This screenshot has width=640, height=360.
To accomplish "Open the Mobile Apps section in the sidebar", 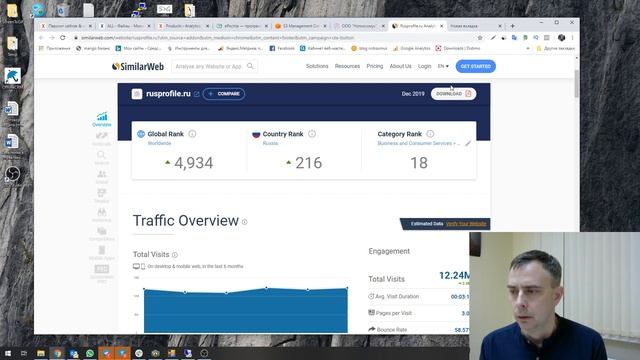I will click(102, 253).
